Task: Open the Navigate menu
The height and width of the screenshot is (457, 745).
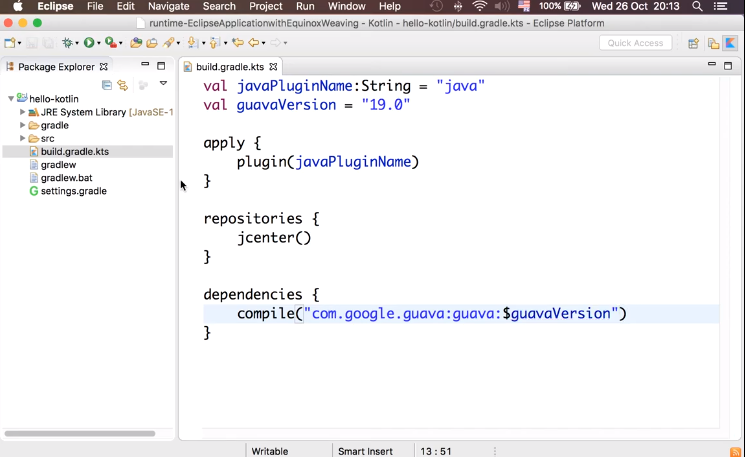Action: tap(168, 6)
